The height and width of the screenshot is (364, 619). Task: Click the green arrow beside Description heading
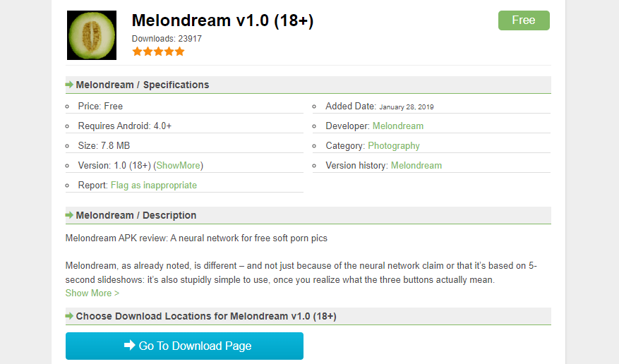click(x=70, y=215)
